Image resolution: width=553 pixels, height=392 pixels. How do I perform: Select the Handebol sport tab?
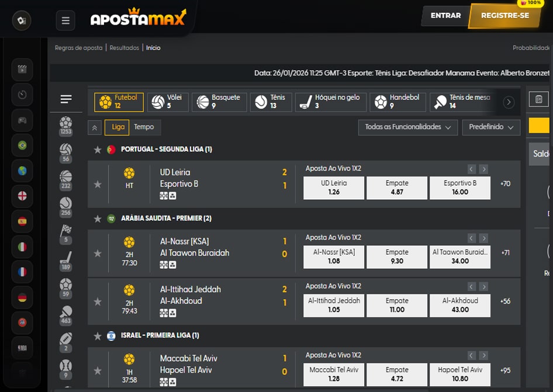point(398,102)
